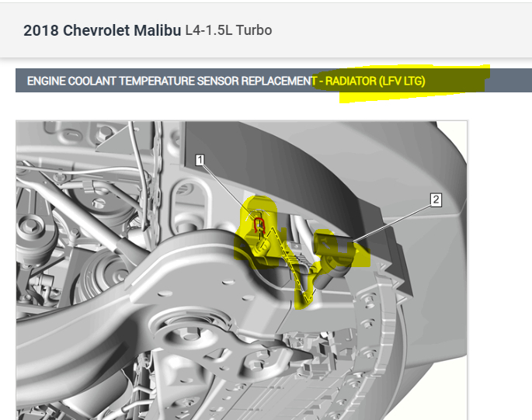This screenshot has width=532, height=420.
Task: Click the L4-1.5L Turbo engine text
Action: (228, 30)
